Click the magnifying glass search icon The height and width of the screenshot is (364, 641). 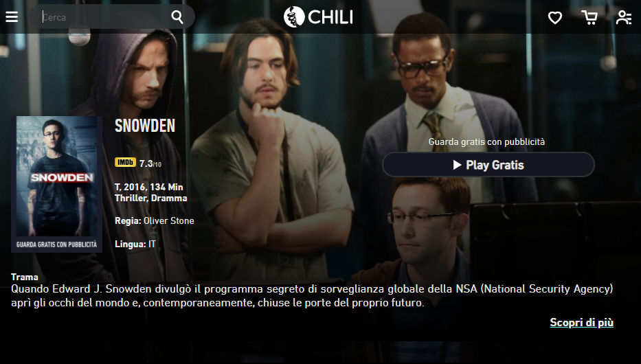click(177, 17)
